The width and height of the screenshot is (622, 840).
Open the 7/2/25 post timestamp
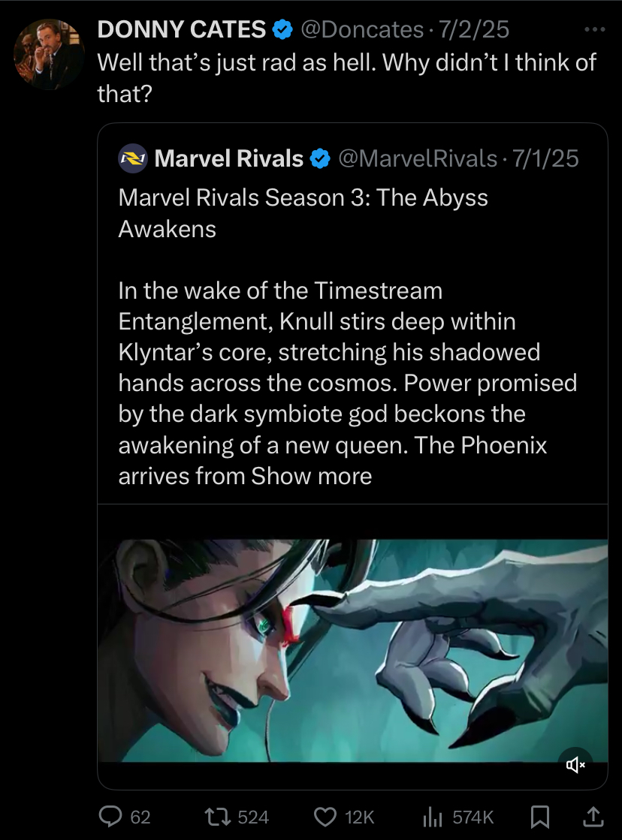[474, 30]
